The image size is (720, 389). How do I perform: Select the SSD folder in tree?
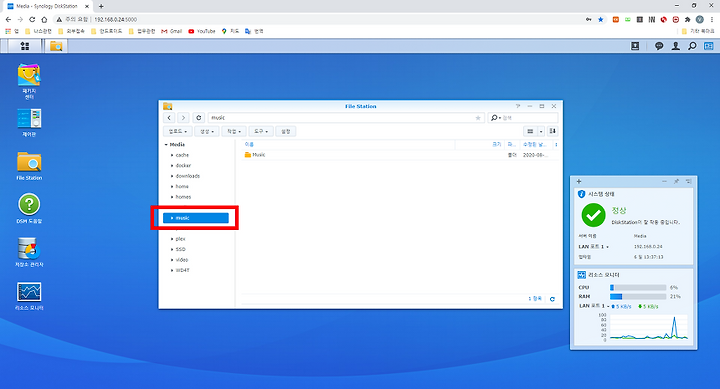(180, 249)
